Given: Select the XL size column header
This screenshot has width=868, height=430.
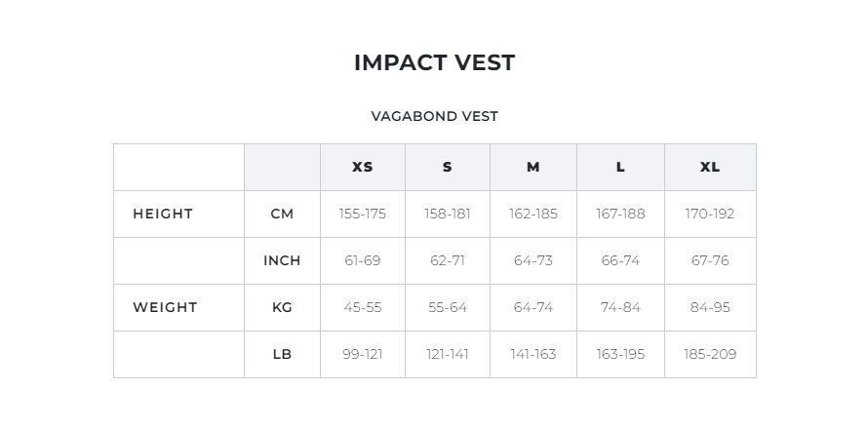Looking at the screenshot, I should pyautogui.click(x=709, y=167).
